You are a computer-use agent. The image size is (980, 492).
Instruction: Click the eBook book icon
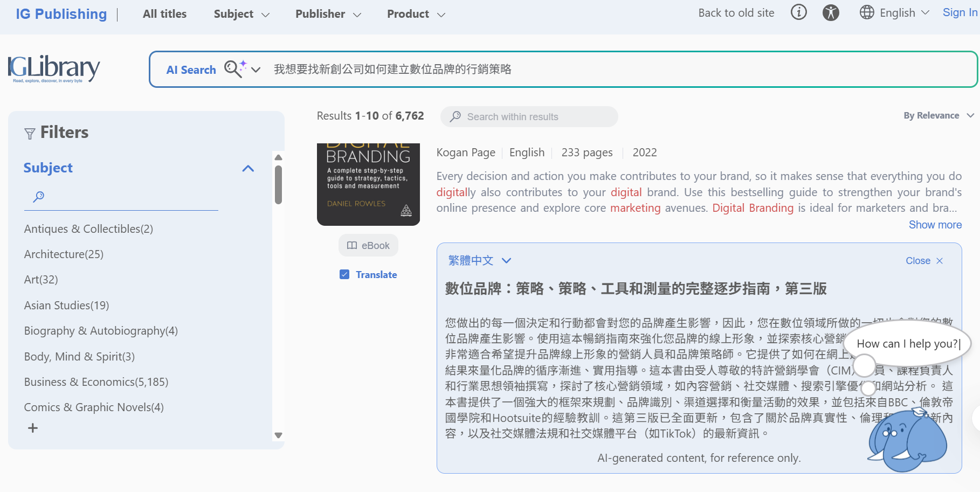tap(352, 246)
